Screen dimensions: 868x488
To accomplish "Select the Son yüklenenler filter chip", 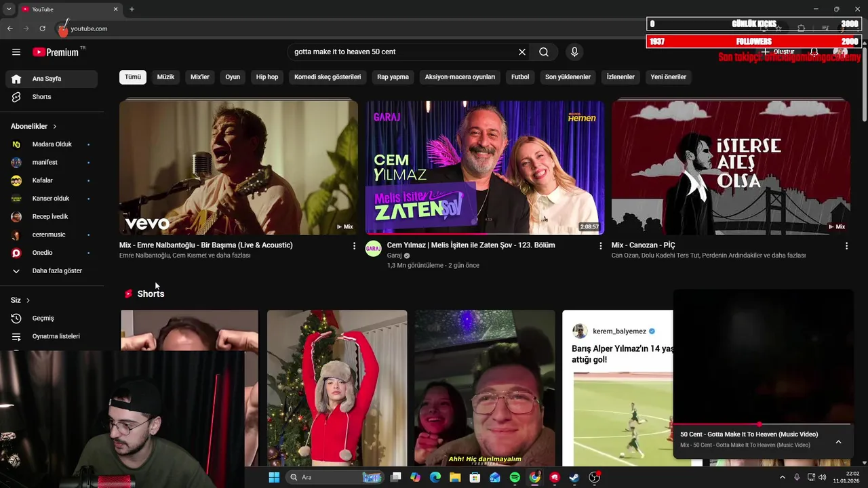I will tap(568, 77).
